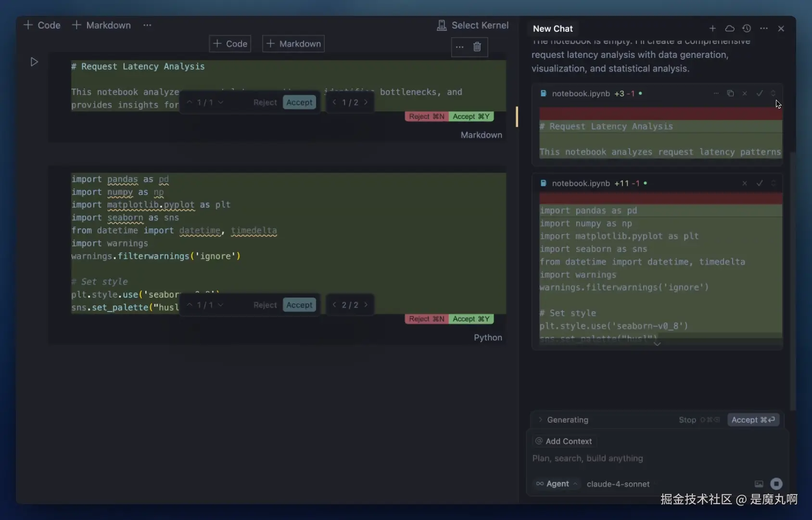Click the first notebook.ipynb file icon
The height and width of the screenshot is (520, 812).
coord(543,93)
